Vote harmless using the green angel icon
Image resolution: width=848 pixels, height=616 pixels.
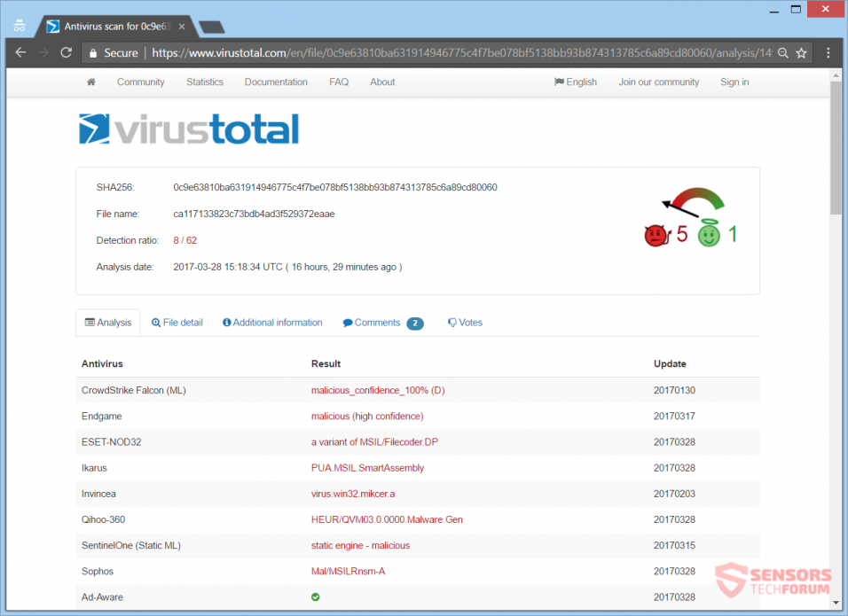click(710, 233)
